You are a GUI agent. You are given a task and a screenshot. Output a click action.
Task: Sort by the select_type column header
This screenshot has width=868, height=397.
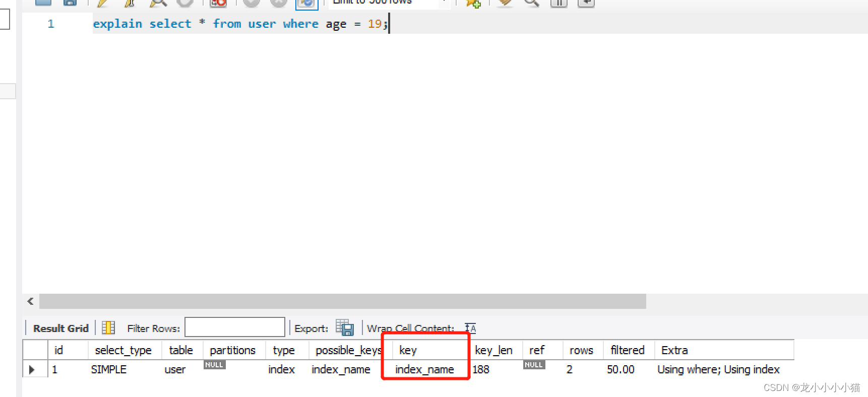pos(125,350)
